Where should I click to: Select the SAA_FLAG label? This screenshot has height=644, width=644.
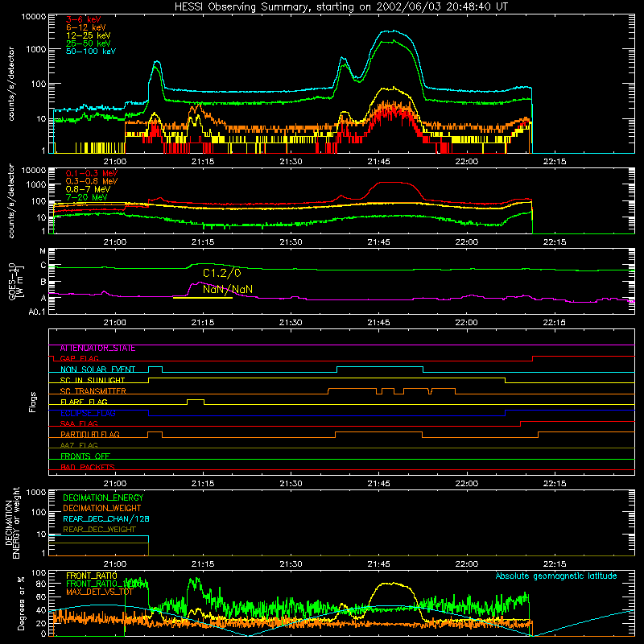[79, 423]
